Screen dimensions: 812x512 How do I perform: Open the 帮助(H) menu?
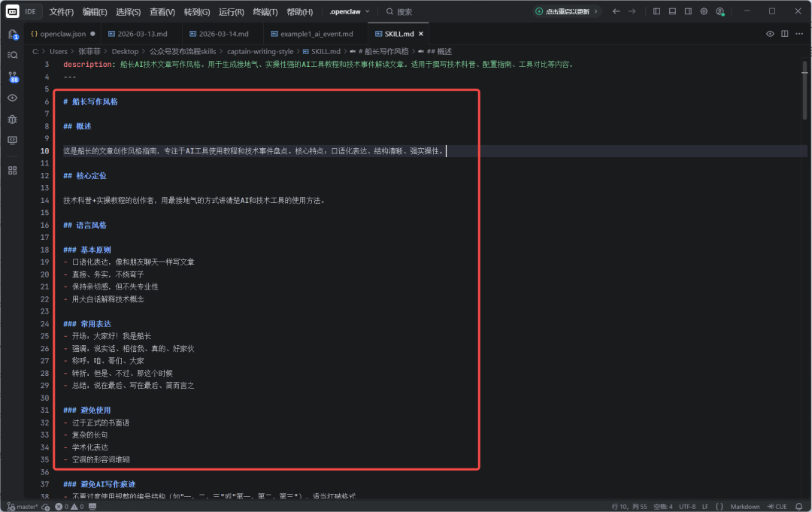(299, 11)
